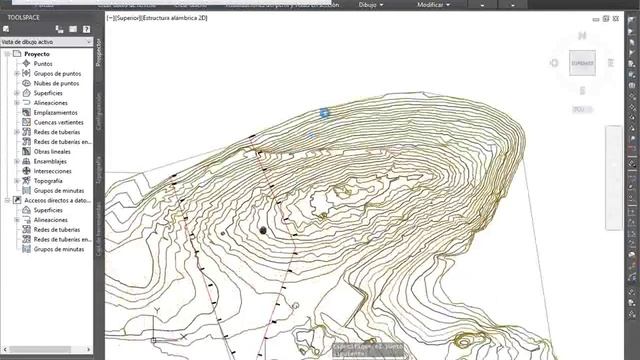
Task: Select Grupos de minutas under Proyecto
Action: pos(59,191)
